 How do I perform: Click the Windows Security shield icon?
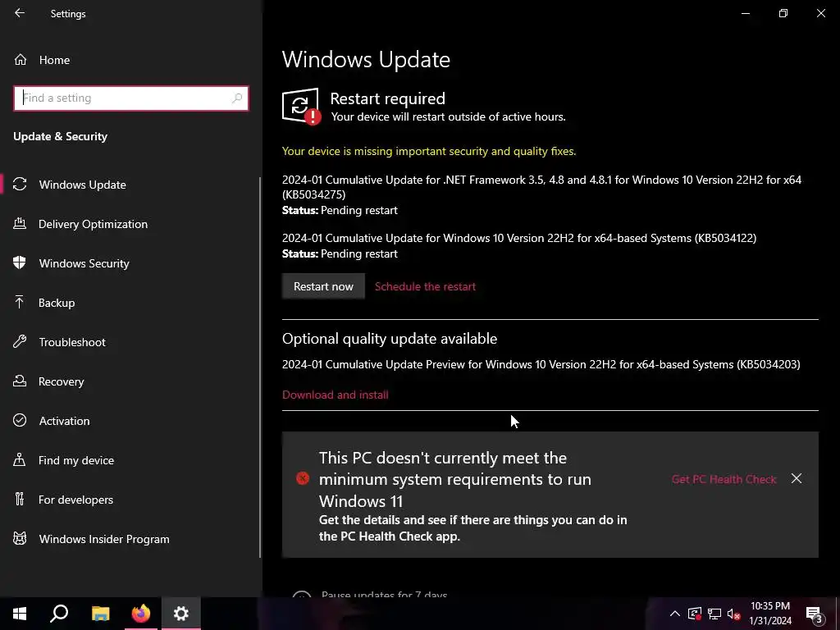point(20,262)
